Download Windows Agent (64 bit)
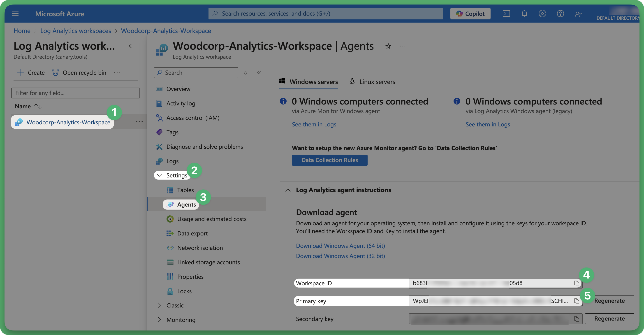Viewport: 644px width, 335px height. coord(341,246)
